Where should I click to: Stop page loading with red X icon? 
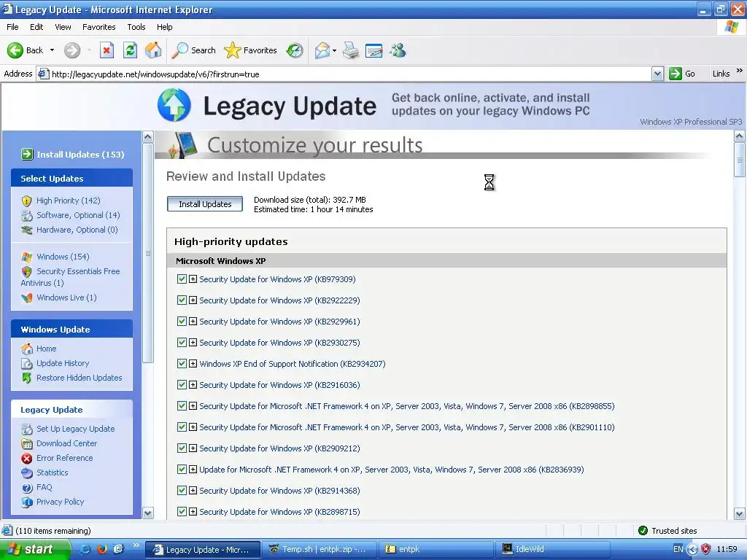point(107,50)
